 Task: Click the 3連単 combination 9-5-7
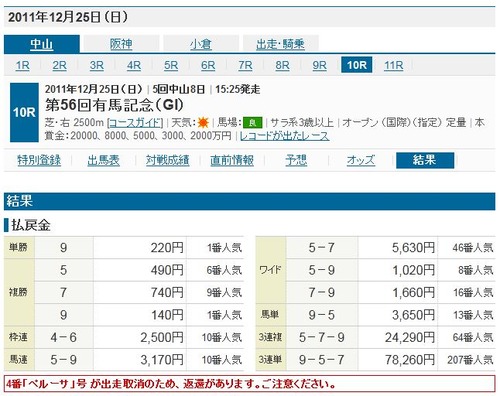click(322, 360)
